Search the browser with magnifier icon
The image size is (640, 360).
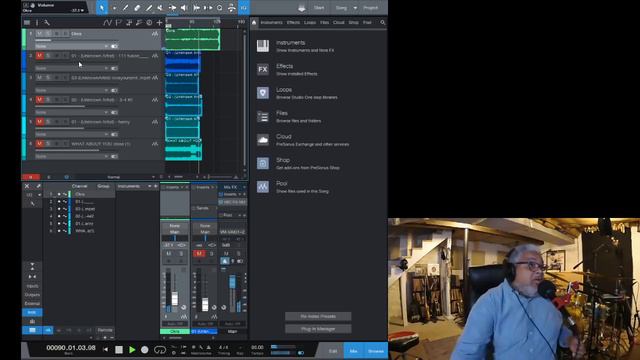[382, 22]
